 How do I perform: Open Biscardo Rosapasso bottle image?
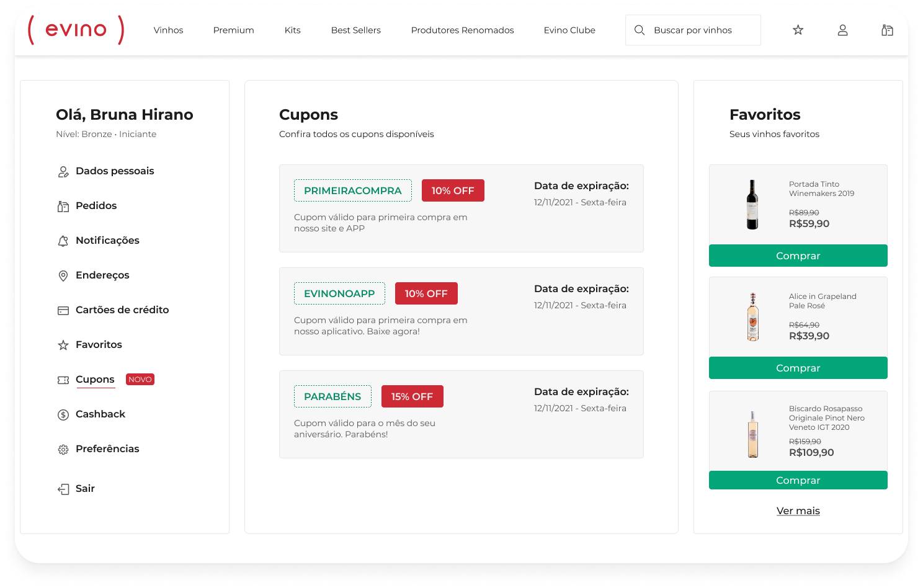(753, 434)
